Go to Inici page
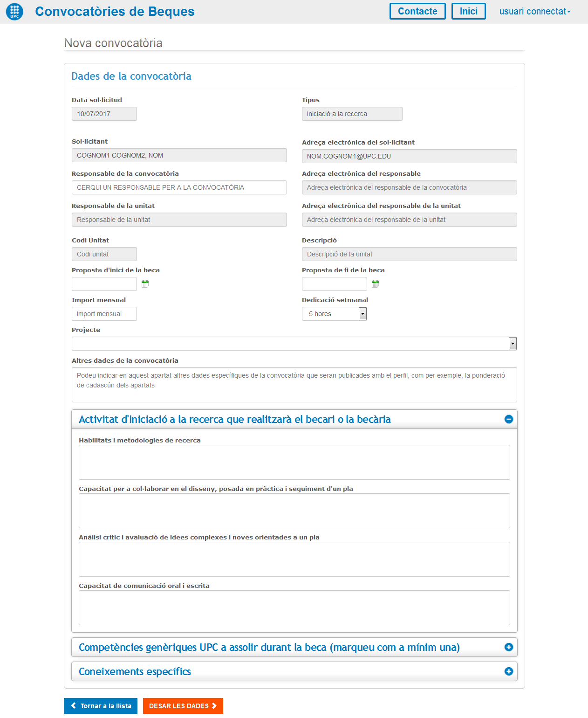The width and height of the screenshot is (588, 718). coord(468,12)
